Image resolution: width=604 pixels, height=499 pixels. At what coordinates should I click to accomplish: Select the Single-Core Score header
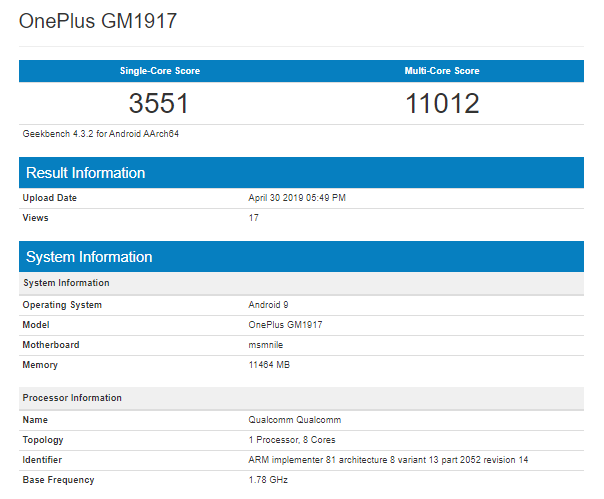coord(159,71)
